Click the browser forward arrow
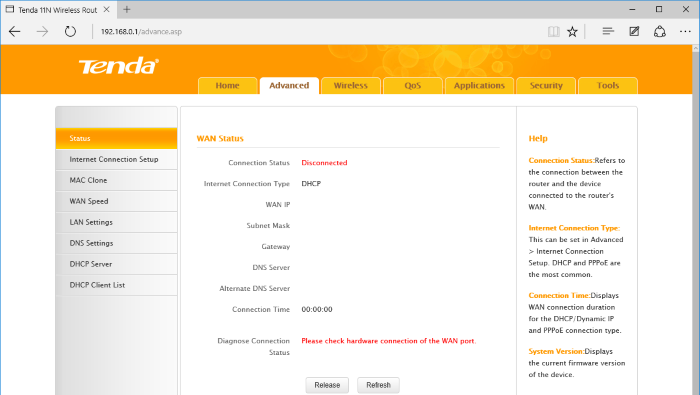This screenshot has width=700, height=395. point(42,31)
